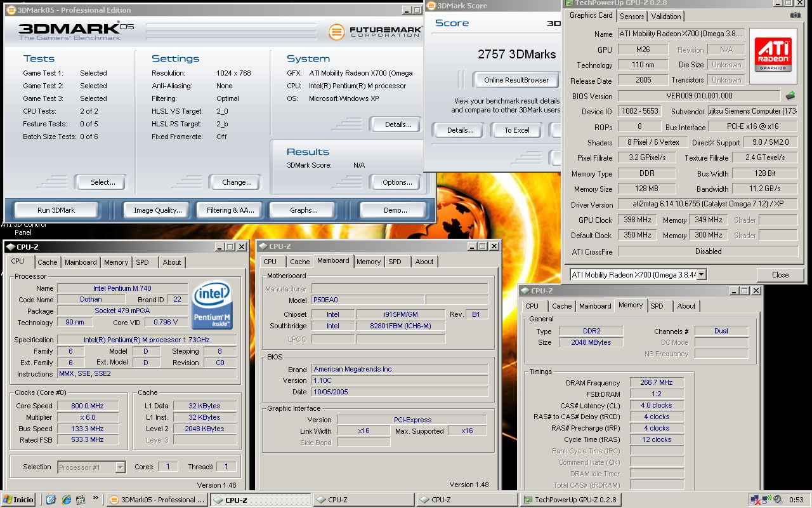Image resolution: width=812 pixels, height=508 pixels.
Task: Open the Filtering & AA dialog
Action: click(230, 210)
